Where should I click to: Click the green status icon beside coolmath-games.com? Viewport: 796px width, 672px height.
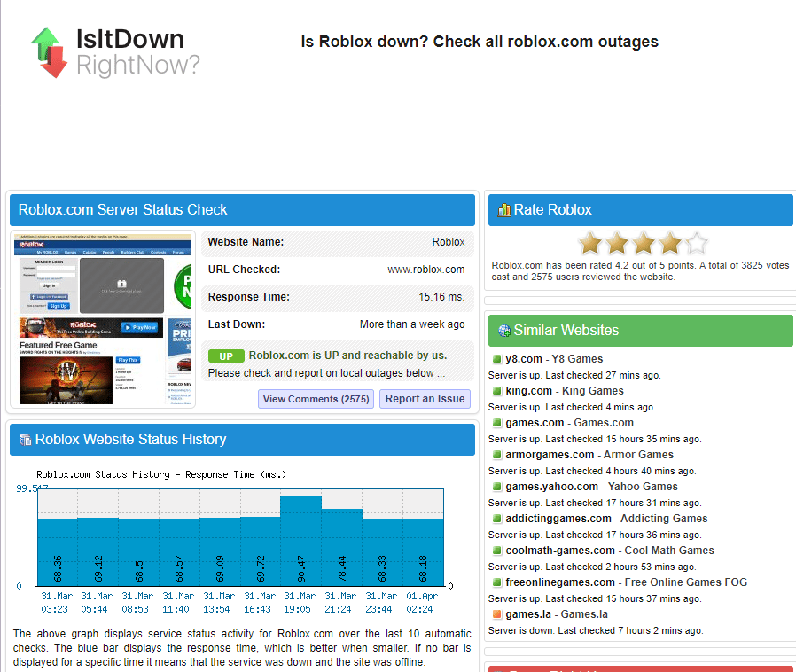497,551
